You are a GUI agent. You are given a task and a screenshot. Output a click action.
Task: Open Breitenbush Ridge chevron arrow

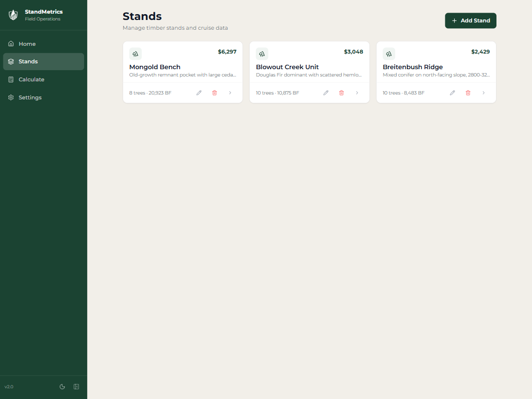click(x=483, y=93)
